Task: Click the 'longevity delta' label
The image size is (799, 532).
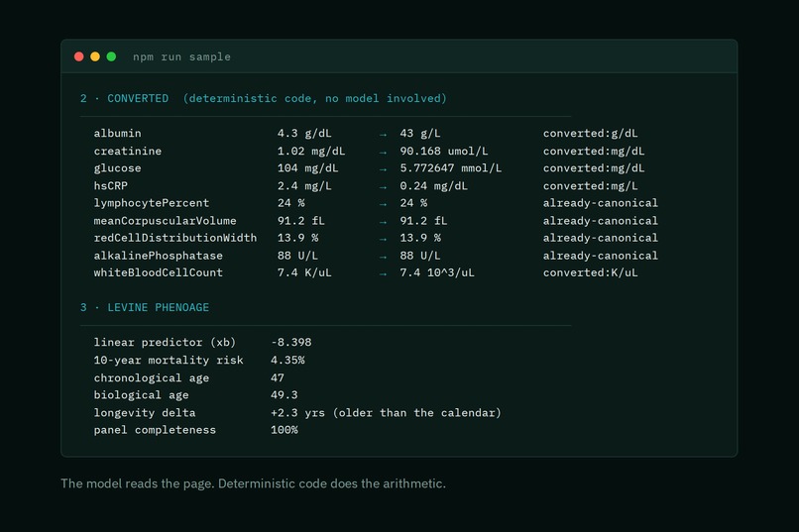Action: pyautogui.click(x=145, y=413)
